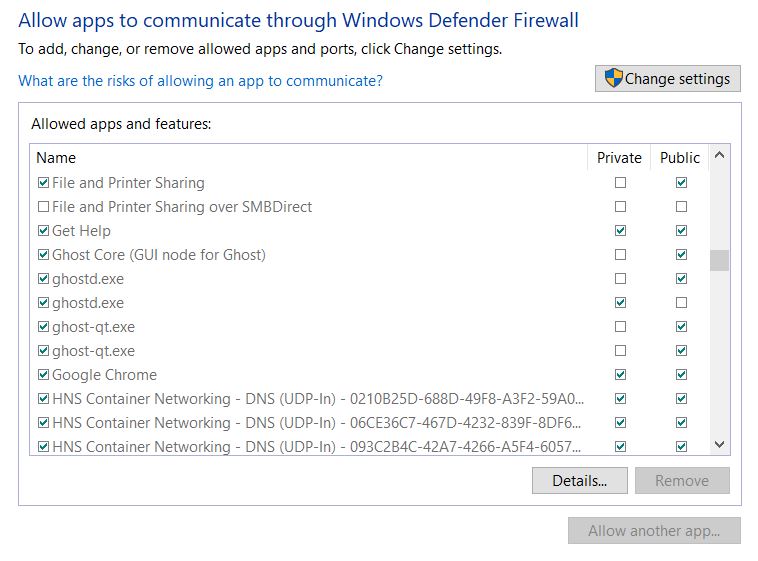Open the firewall risks help link
Screen dimensions: 758x561
(x=200, y=81)
